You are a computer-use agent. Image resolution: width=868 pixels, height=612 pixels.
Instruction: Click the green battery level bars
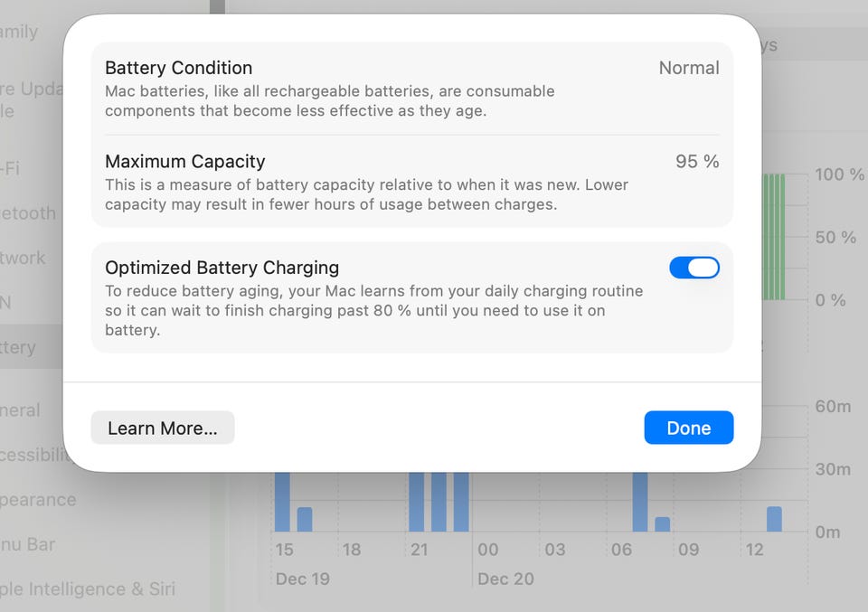point(773,237)
